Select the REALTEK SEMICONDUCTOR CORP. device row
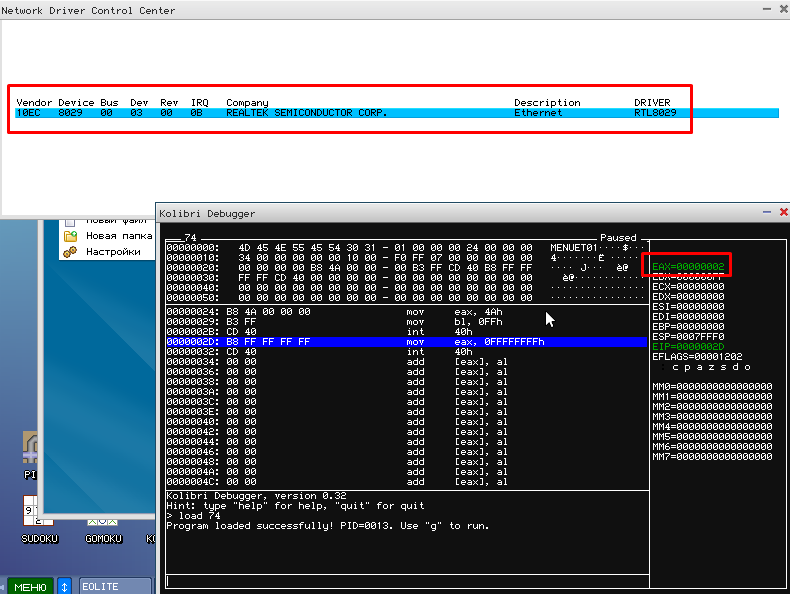The width and height of the screenshot is (790, 594). coord(306,113)
